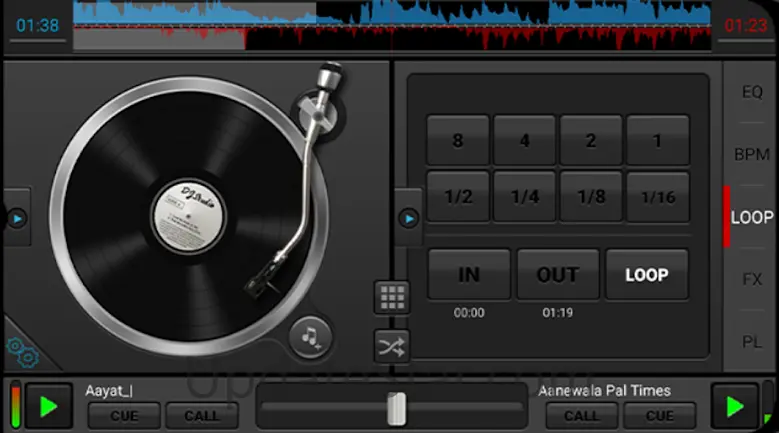Expand the left deck side panel arrow

[17, 218]
